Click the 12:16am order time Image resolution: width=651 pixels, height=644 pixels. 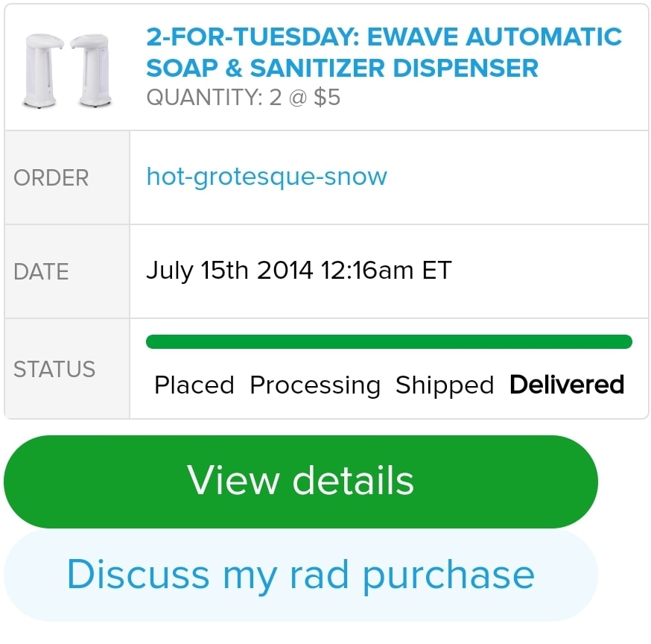point(367,270)
